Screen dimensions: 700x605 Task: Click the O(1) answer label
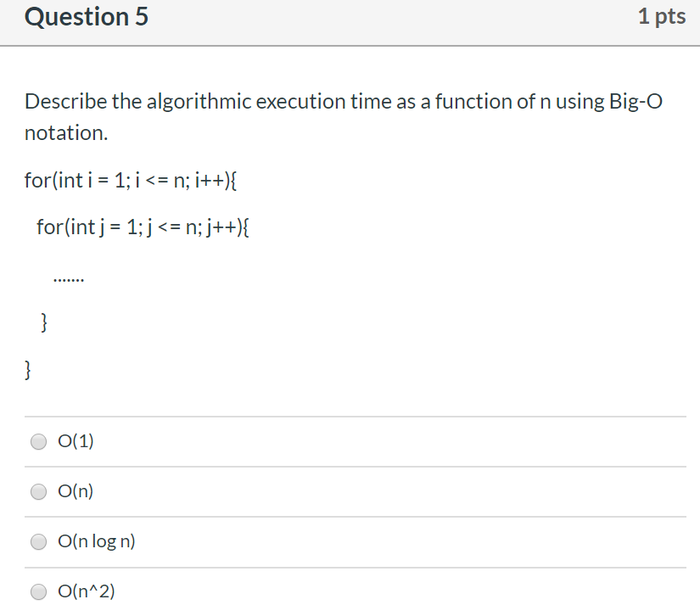coord(75,440)
